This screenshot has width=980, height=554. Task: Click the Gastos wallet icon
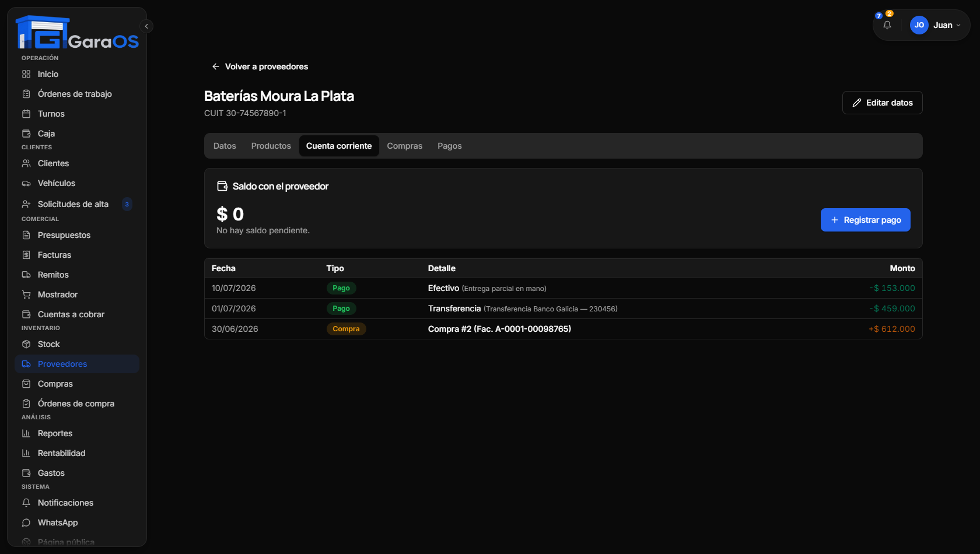point(26,473)
